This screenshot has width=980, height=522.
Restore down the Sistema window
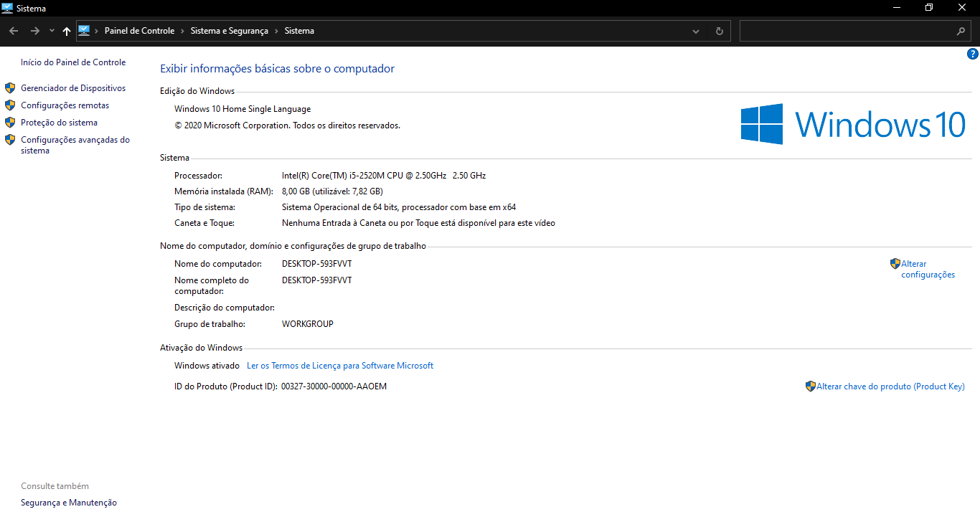(929, 8)
